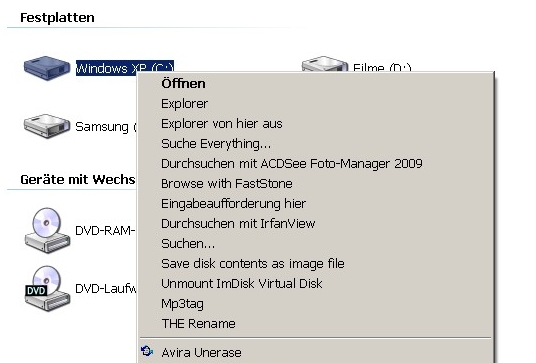Click the Windows XP (C:) drive icon
The image size is (536, 363).
47,68
